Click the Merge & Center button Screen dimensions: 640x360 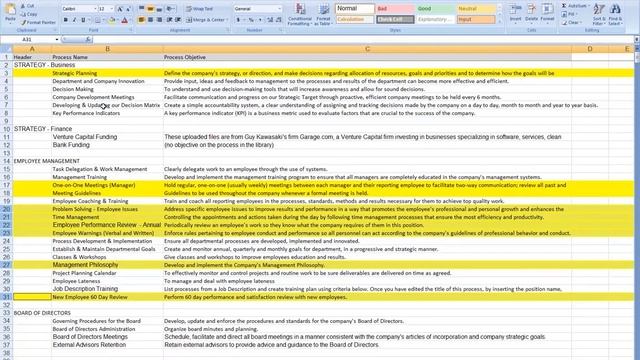(x=205, y=20)
